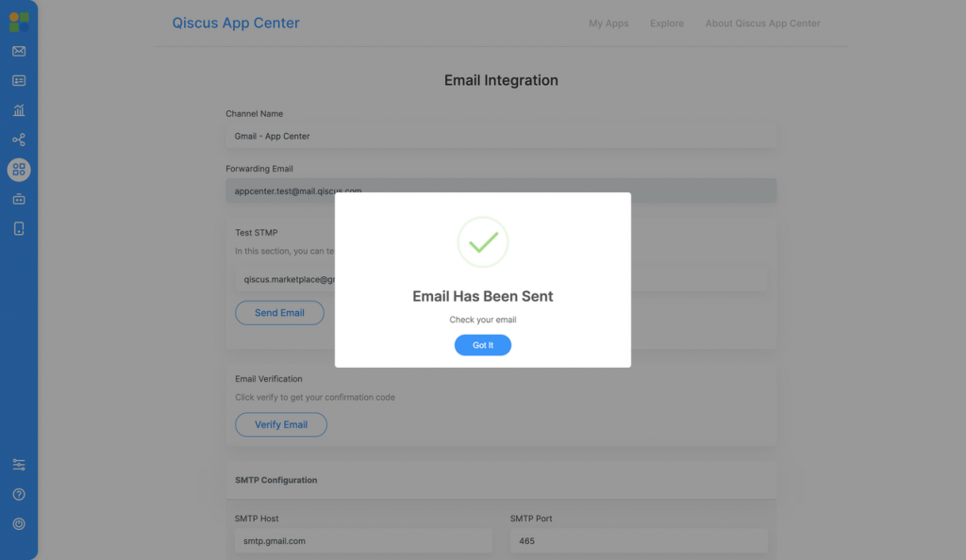Dismiss the dialog with the Got It button
Screen dimensions: 966x560
click(483, 345)
